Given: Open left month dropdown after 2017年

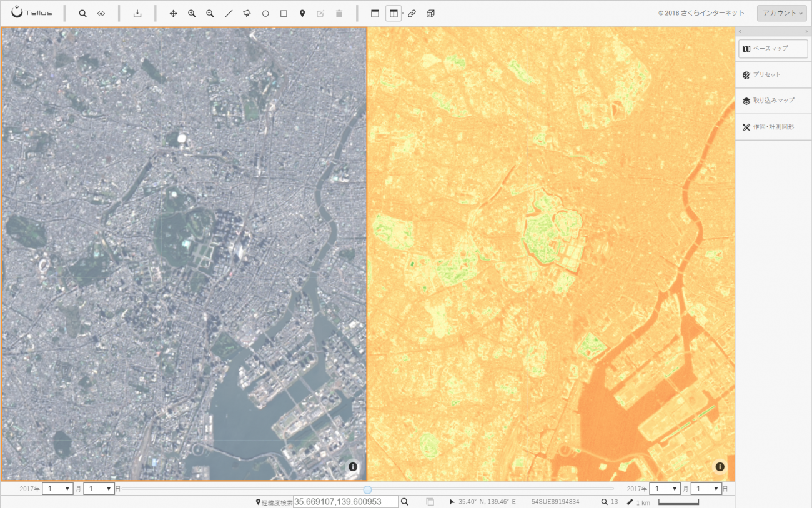Looking at the screenshot, I should pos(57,489).
